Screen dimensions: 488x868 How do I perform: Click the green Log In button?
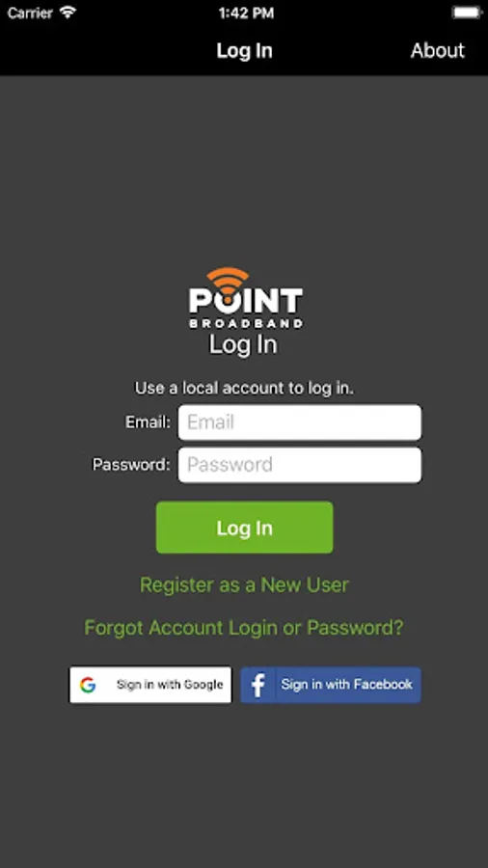(245, 528)
